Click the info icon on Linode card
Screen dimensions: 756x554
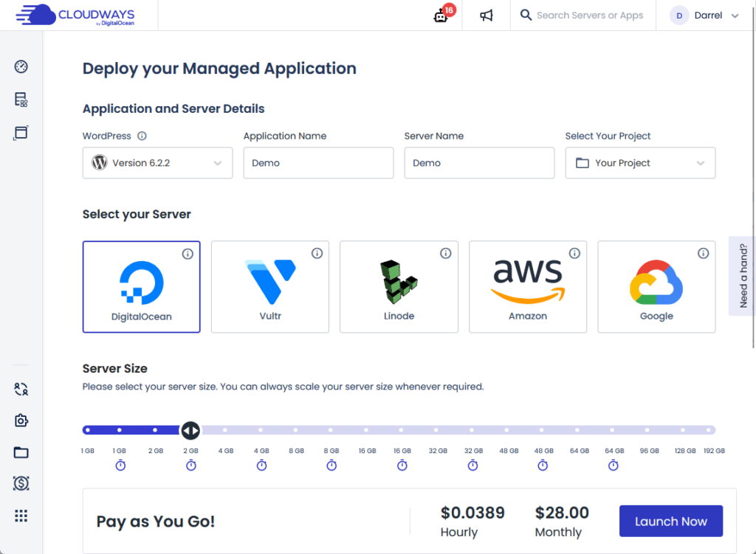click(445, 254)
